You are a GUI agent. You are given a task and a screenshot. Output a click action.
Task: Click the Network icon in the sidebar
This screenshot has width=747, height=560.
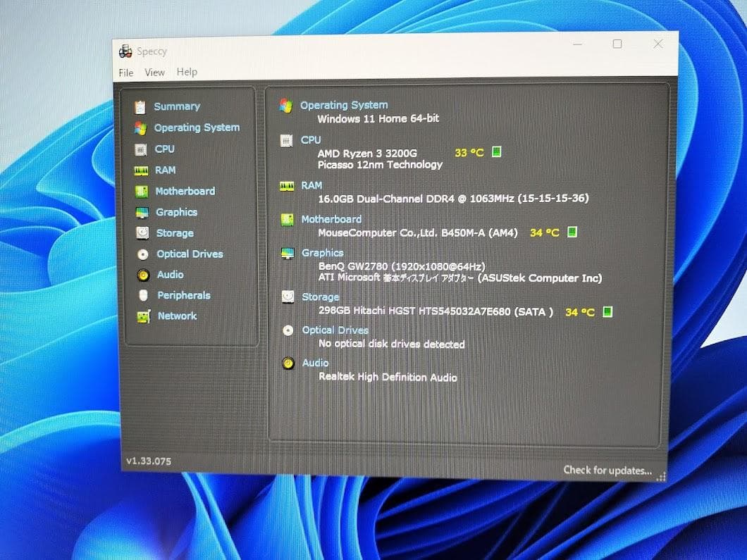point(144,316)
